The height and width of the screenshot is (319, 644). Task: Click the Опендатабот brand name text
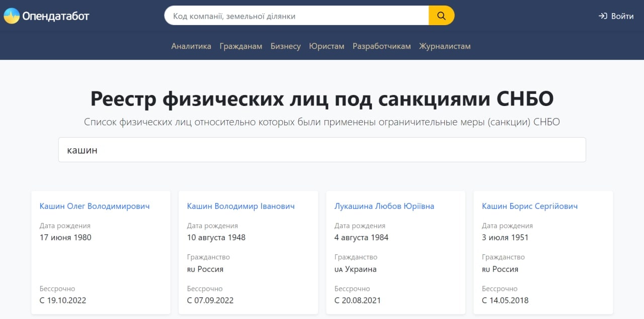click(55, 16)
